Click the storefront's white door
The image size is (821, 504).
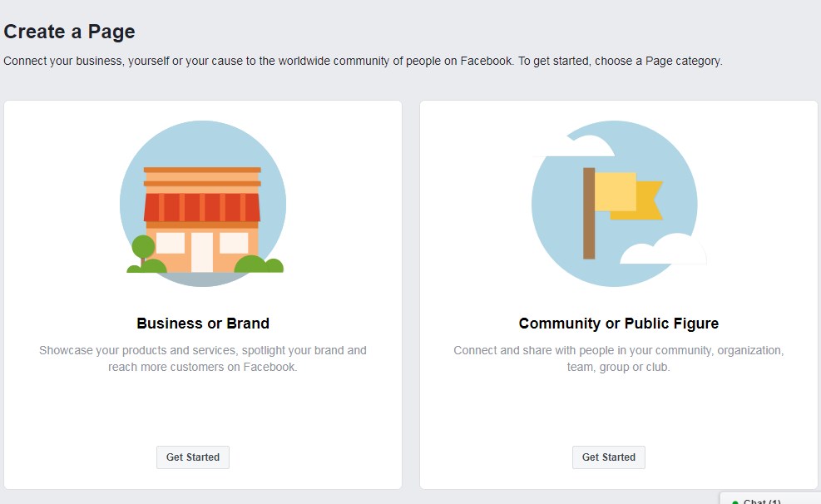pyautogui.click(x=202, y=252)
